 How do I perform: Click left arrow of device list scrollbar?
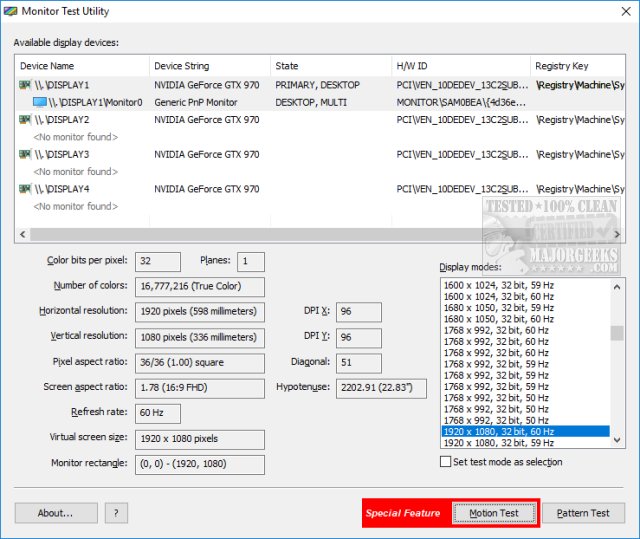click(22, 234)
